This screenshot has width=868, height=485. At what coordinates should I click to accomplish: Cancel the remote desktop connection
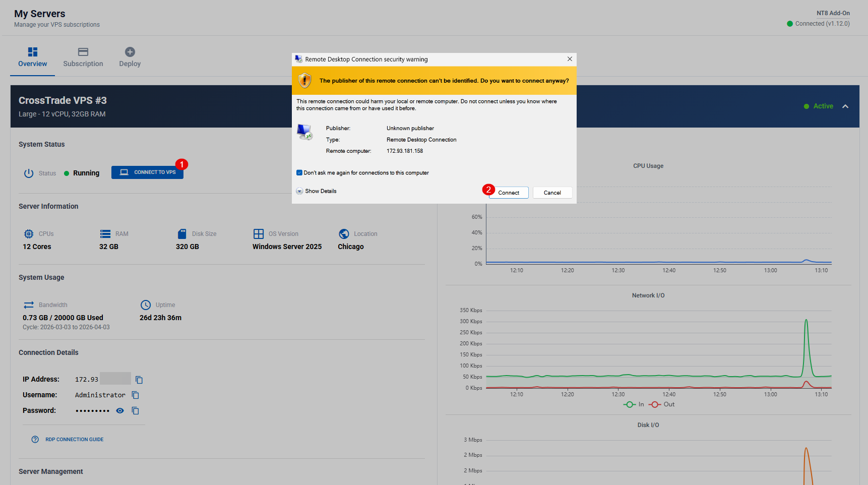click(x=552, y=193)
